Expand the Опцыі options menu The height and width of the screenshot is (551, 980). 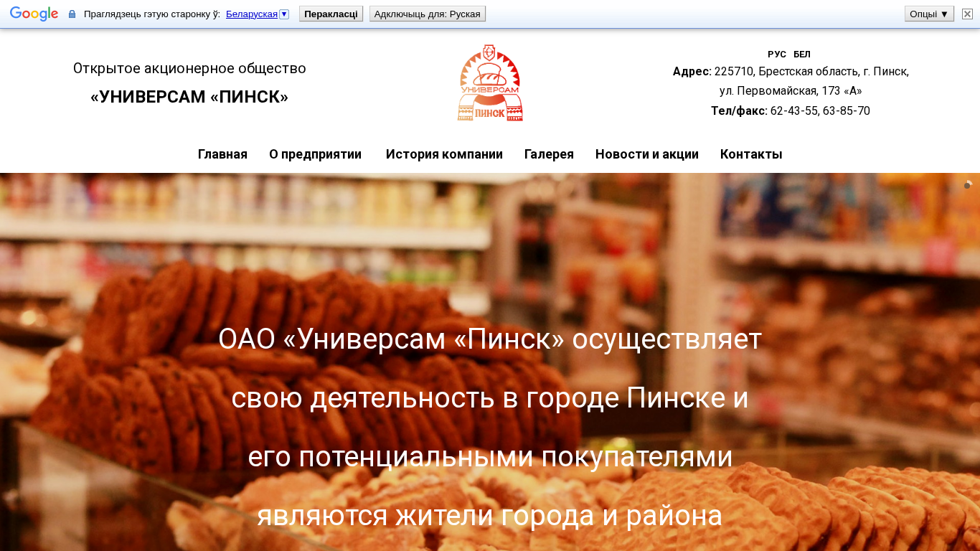[x=929, y=14]
